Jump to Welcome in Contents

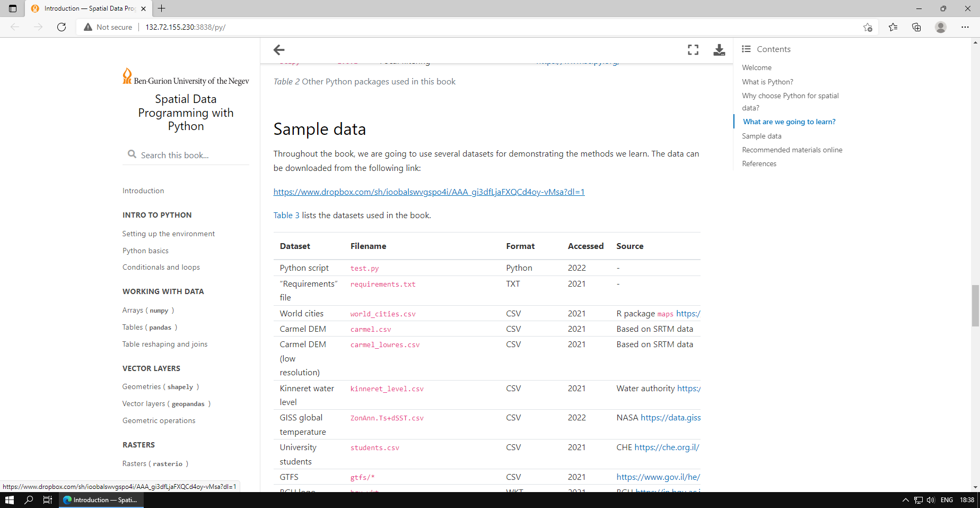757,67
